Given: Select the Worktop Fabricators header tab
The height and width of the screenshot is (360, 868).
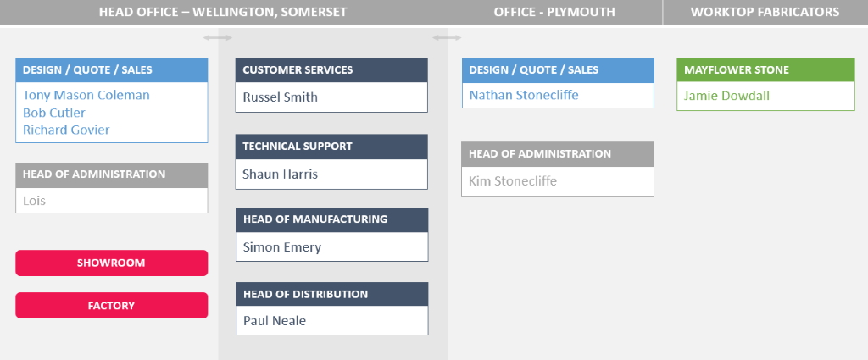Looking at the screenshot, I should [x=765, y=12].
